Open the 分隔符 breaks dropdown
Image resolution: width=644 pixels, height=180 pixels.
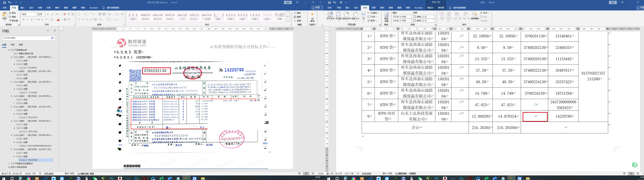373,13
